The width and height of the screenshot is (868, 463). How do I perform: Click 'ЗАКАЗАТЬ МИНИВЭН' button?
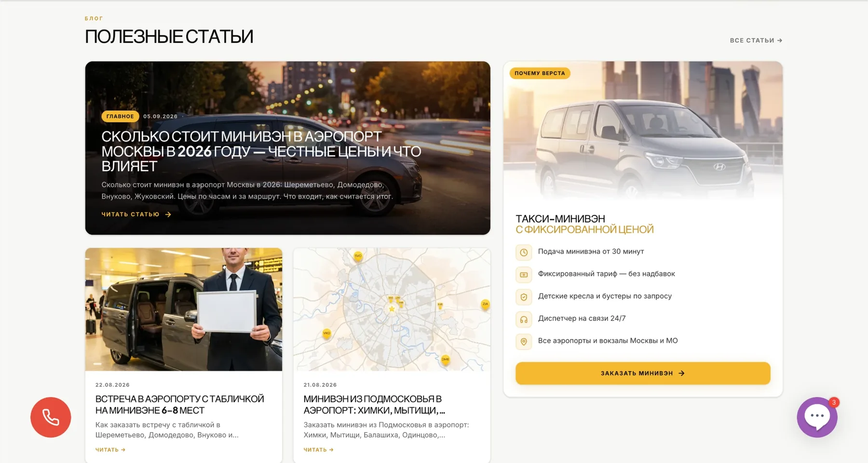[x=643, y=373]
